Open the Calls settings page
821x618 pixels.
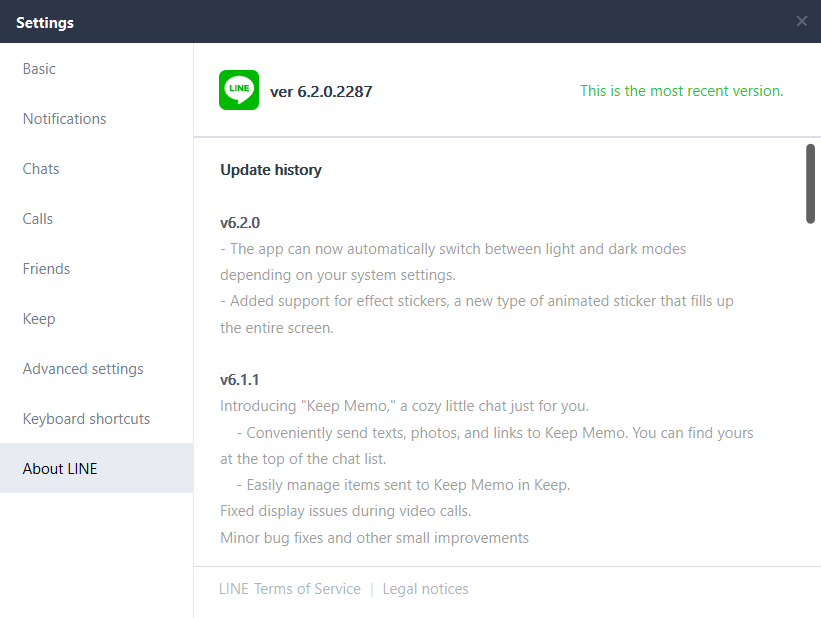tap(97, 218)
